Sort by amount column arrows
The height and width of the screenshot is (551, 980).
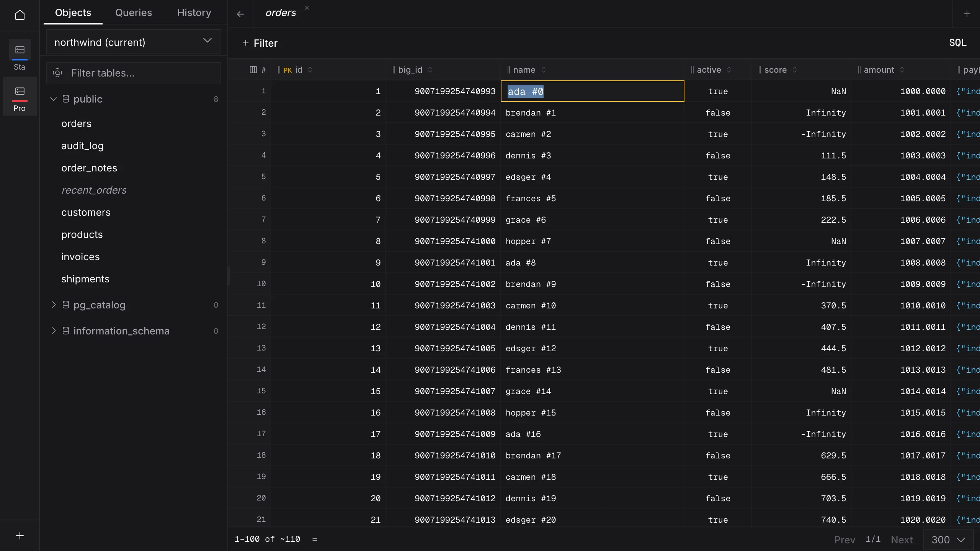pyautogui.click(x=902, y=70)
